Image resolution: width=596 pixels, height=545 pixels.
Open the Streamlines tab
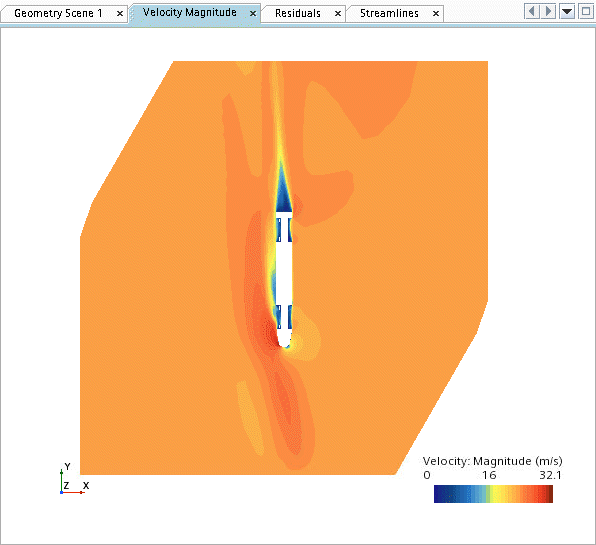[x=389, y=14]
